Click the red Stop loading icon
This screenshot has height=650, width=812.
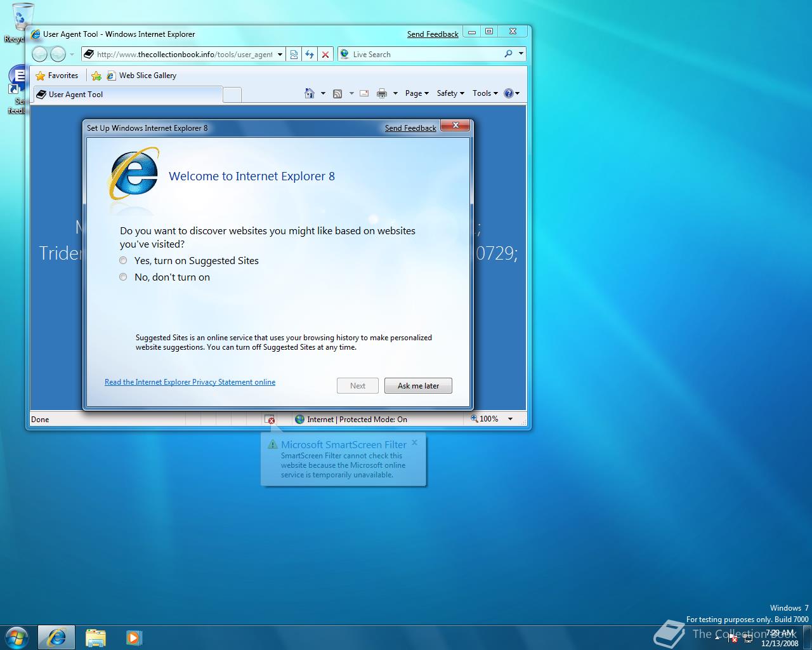[325, 55]
